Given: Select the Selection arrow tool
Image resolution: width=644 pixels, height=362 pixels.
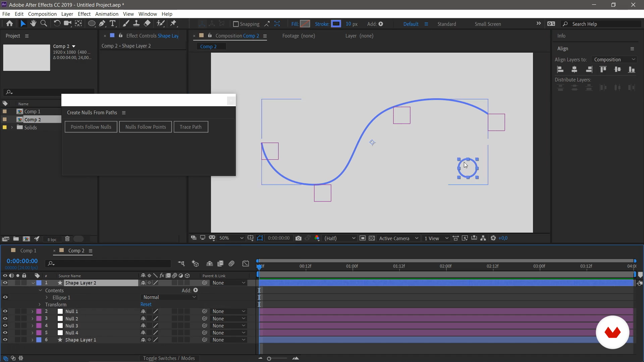Looking at the screenshot, I should tap(22, 23).
